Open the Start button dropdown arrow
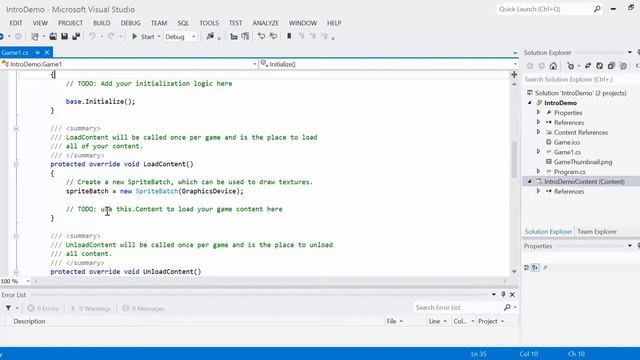 (x=159, y=37)
